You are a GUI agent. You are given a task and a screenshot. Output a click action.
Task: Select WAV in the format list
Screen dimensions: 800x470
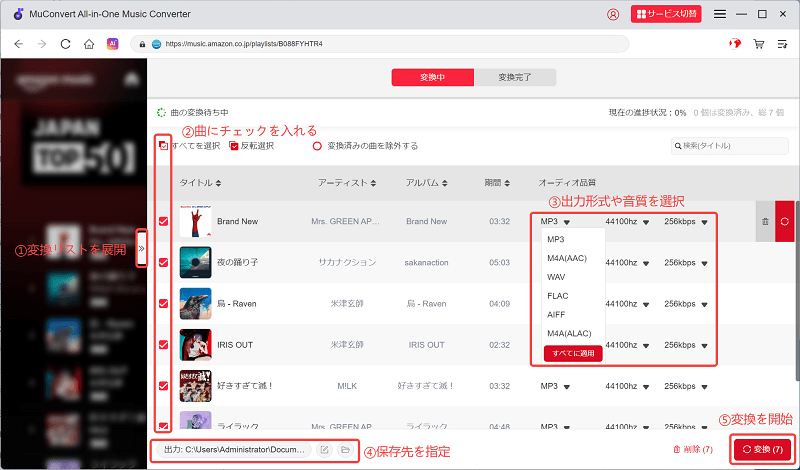click(556, 277)
